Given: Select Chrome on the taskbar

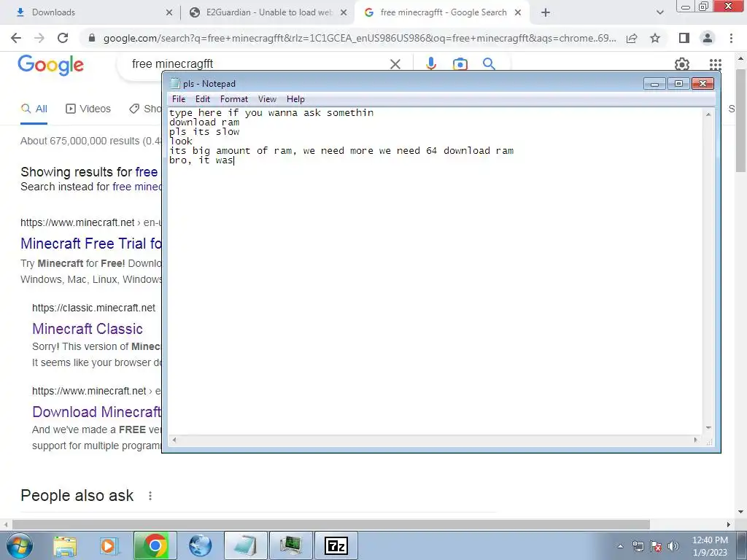Looking at the screenshot, I should pyautogui.click(x=155, y=545).
